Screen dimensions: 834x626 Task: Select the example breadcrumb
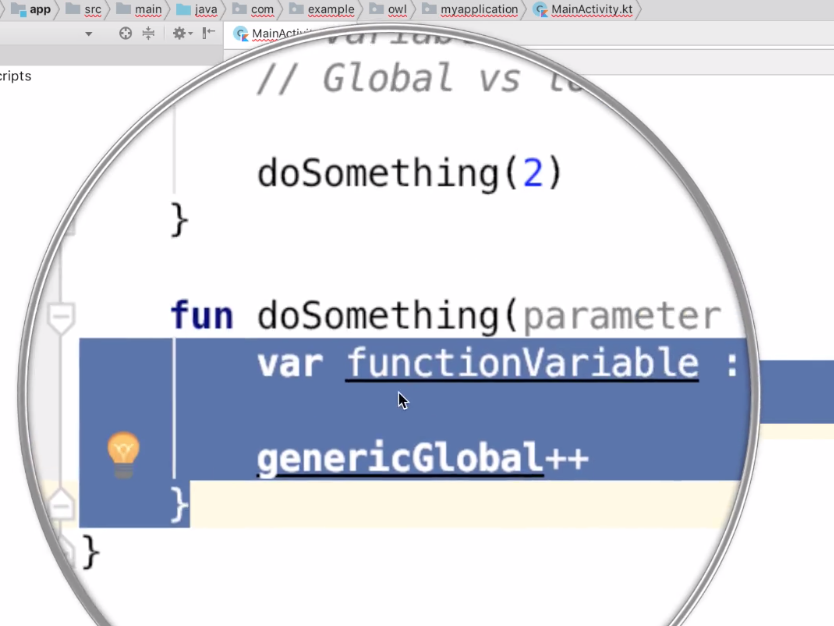point(322,9)
